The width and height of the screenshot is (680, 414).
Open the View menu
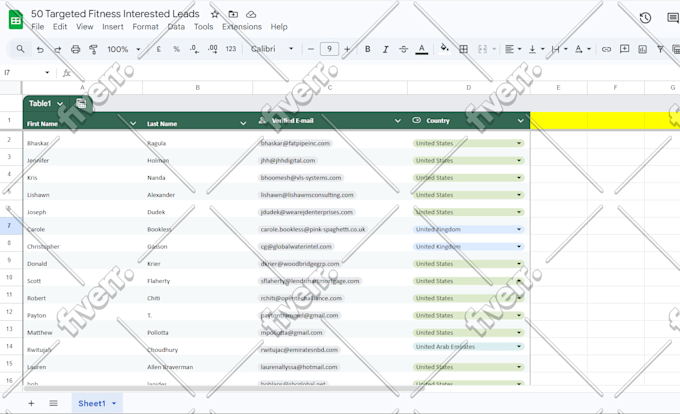pos(85,27)
